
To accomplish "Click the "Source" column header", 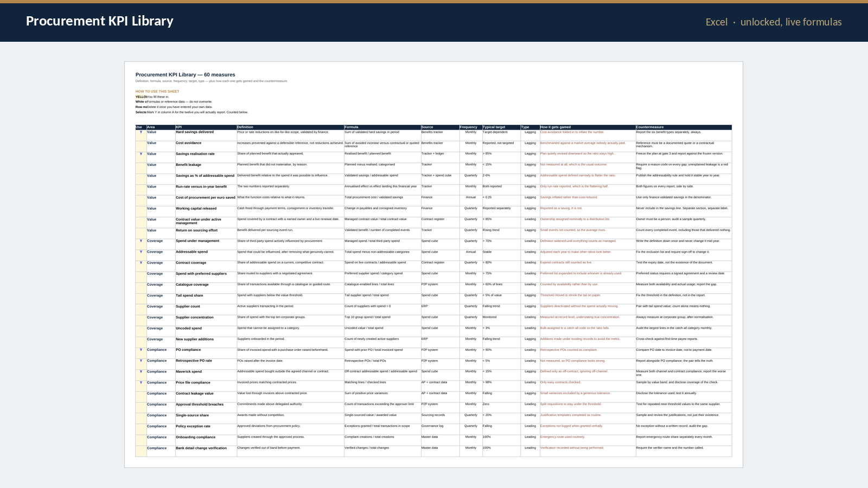I will pos(440,127).
